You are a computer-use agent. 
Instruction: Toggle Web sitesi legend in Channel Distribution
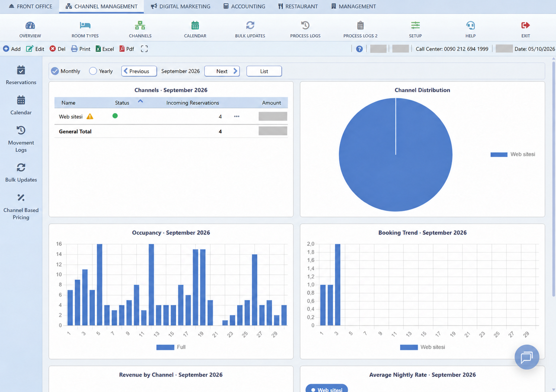[513, 154]
